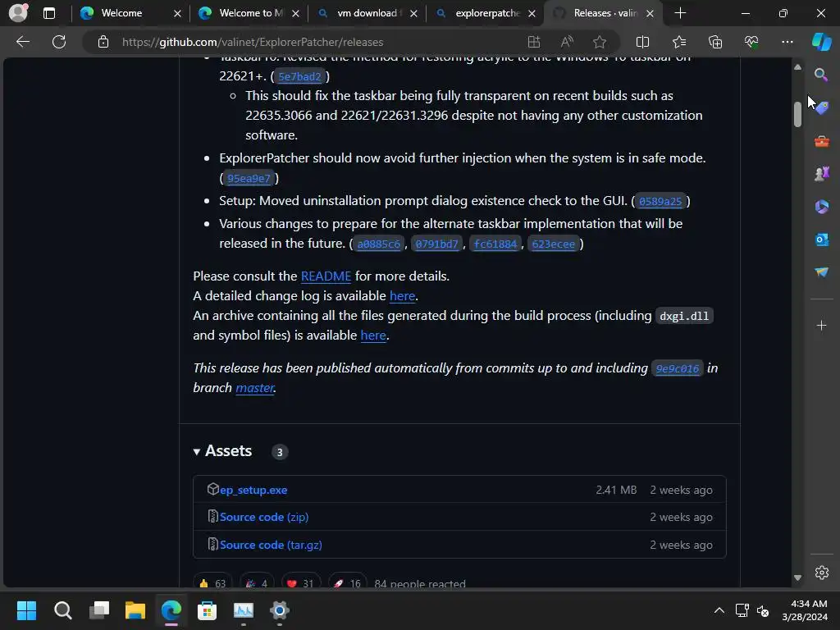Screen dimensions: 840x630
Task: Open Collections panel
Action: 715,42
